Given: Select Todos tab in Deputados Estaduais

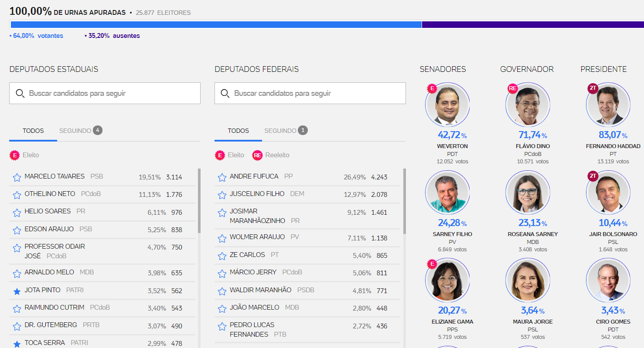Looking at the screenshot, I should point(33,131).
